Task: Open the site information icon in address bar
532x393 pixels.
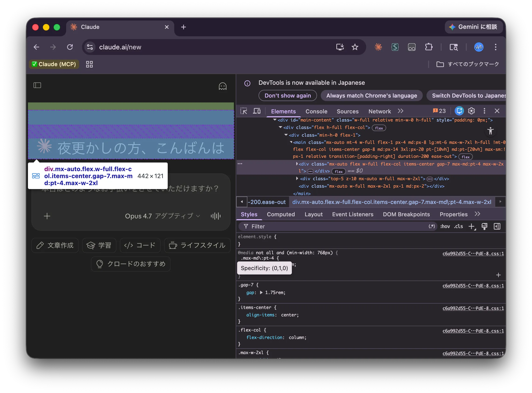Action: click(90, 47)
